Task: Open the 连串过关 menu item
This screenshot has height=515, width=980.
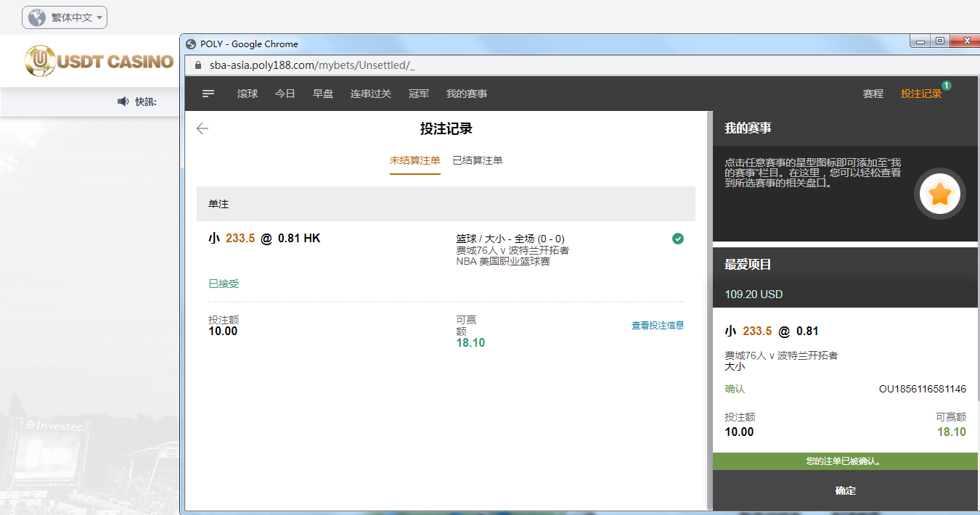Action: click(371, 94)
